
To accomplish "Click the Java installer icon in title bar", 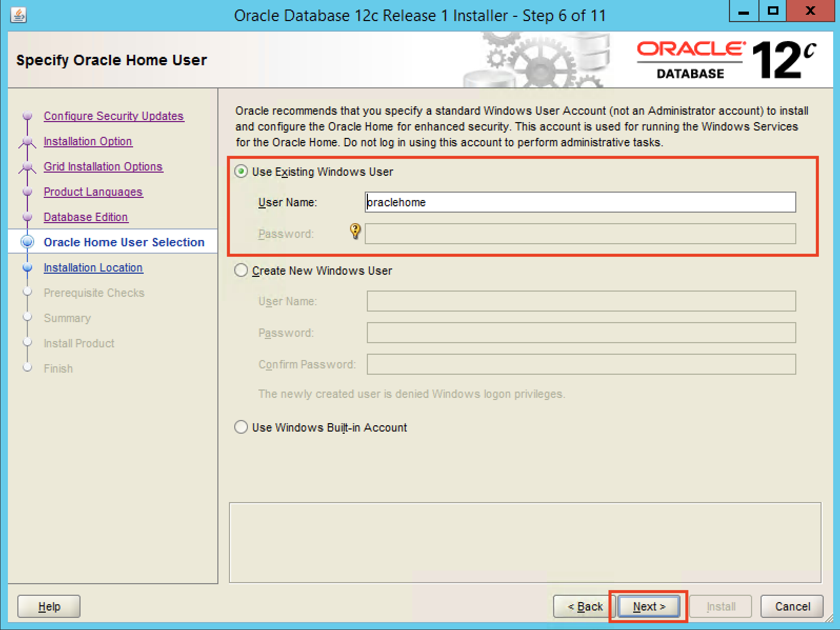I will (x=18, y=15).
